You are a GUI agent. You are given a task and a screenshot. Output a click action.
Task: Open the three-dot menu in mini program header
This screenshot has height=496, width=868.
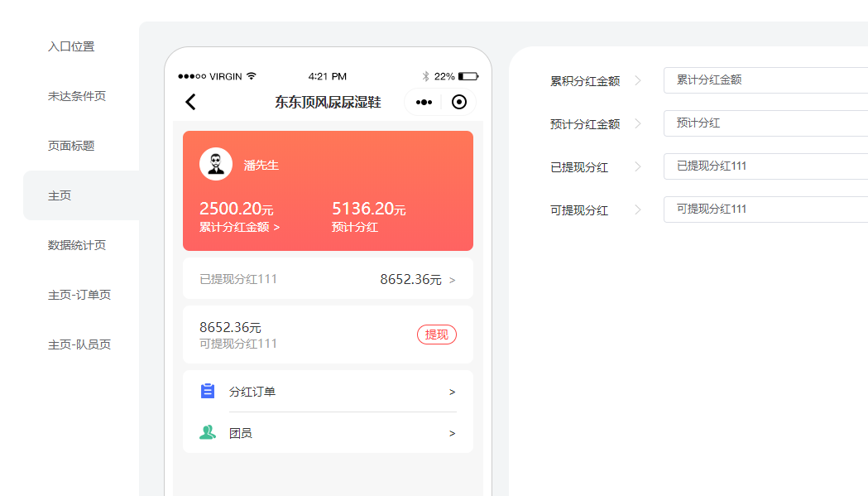(x=424, y=102)
